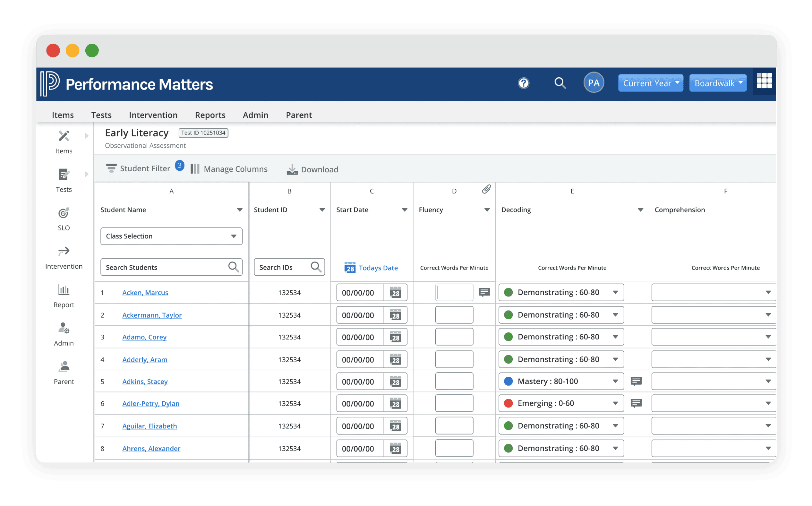Open calendar picker for Marcus Acken's start date

[396, 292]
